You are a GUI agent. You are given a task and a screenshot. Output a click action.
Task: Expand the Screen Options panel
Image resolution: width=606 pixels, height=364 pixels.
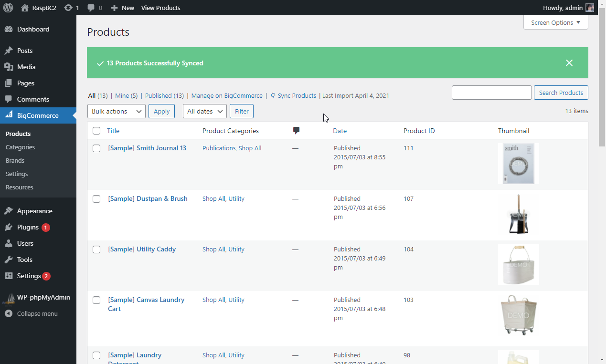click(x=555, y=22)
